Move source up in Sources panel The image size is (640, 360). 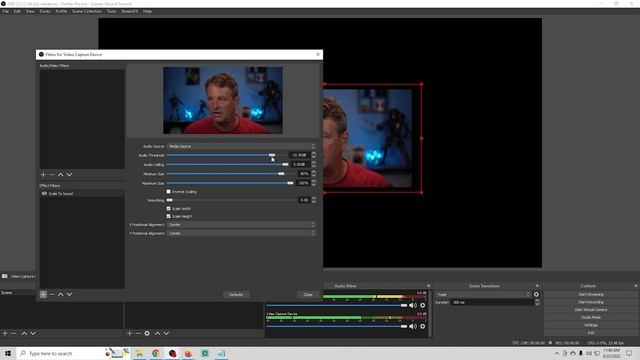point(158,333)
